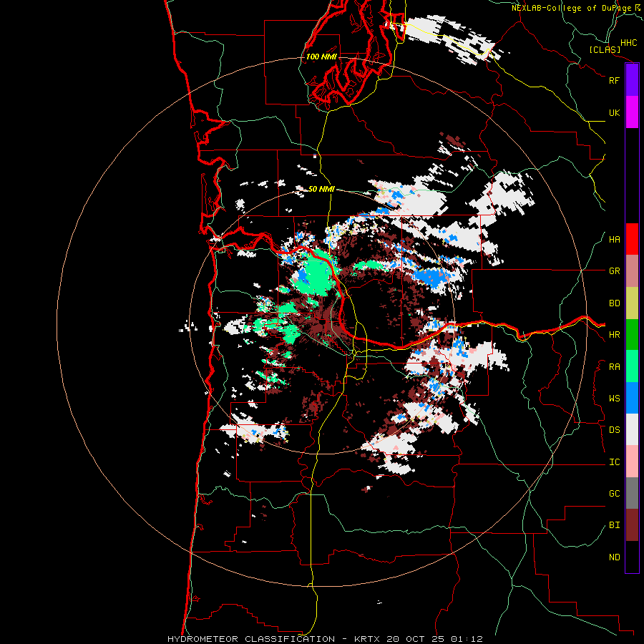Click the RF legend label
This screenshot has height=644, width=644.
[x=614, y=80]
